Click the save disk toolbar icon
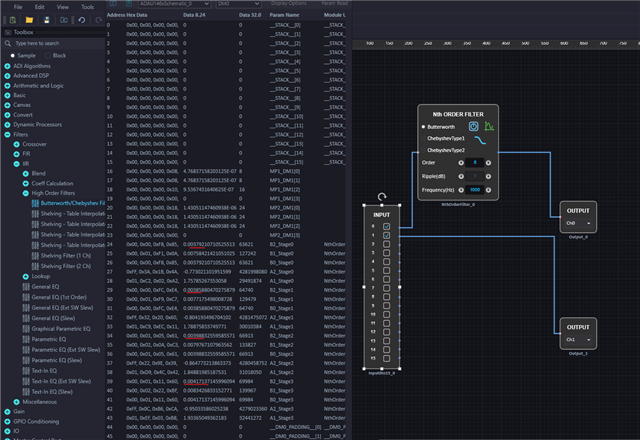Image resolution: width=640 pixels, height=440 pixels. click(47, 20)
